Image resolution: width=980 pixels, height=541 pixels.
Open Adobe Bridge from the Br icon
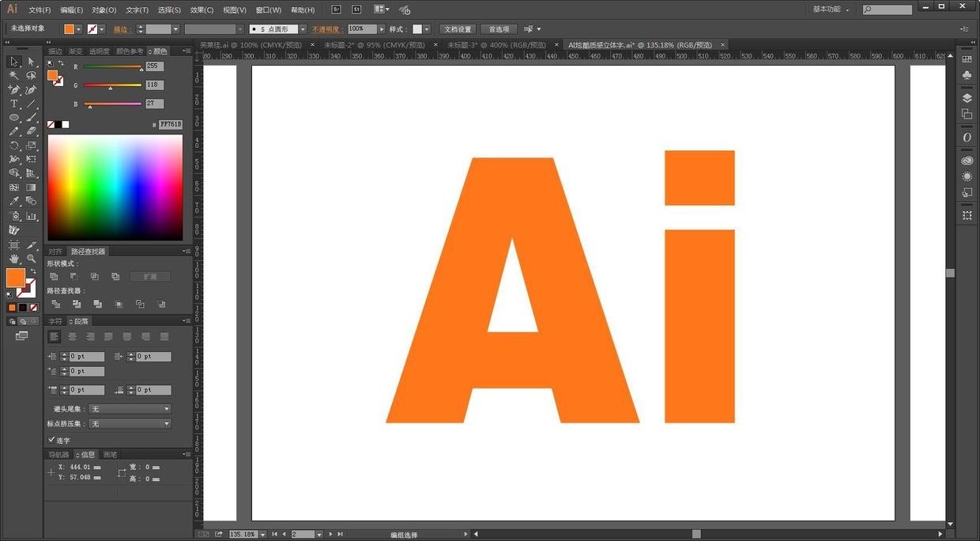click(x=336, y=9)
